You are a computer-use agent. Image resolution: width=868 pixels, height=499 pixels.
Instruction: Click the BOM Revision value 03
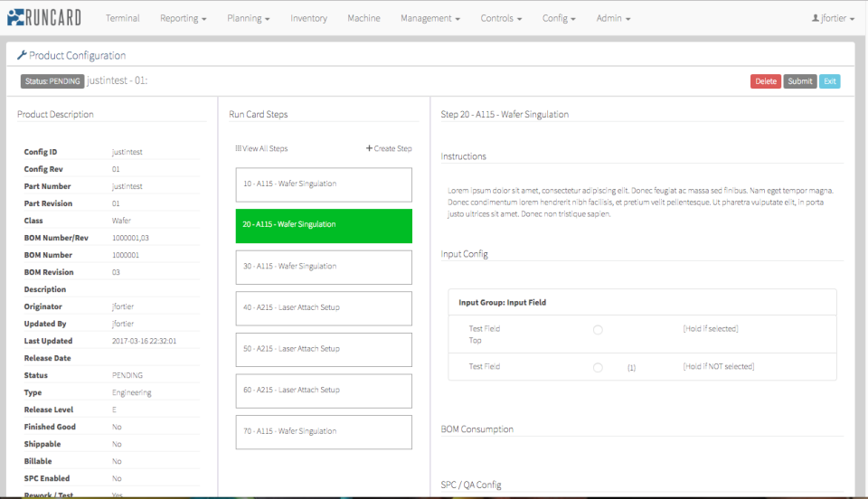coord(116,271)
